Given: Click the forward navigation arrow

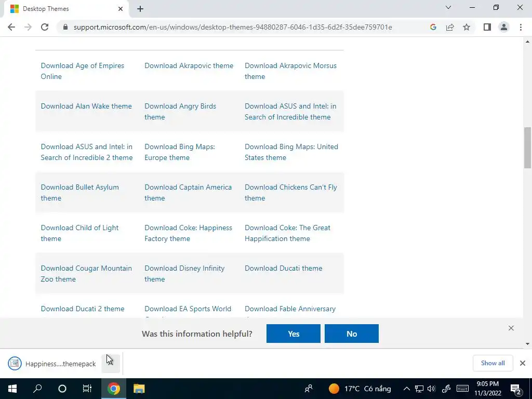Looking at the screenshot, I should [x=28, y=27].
